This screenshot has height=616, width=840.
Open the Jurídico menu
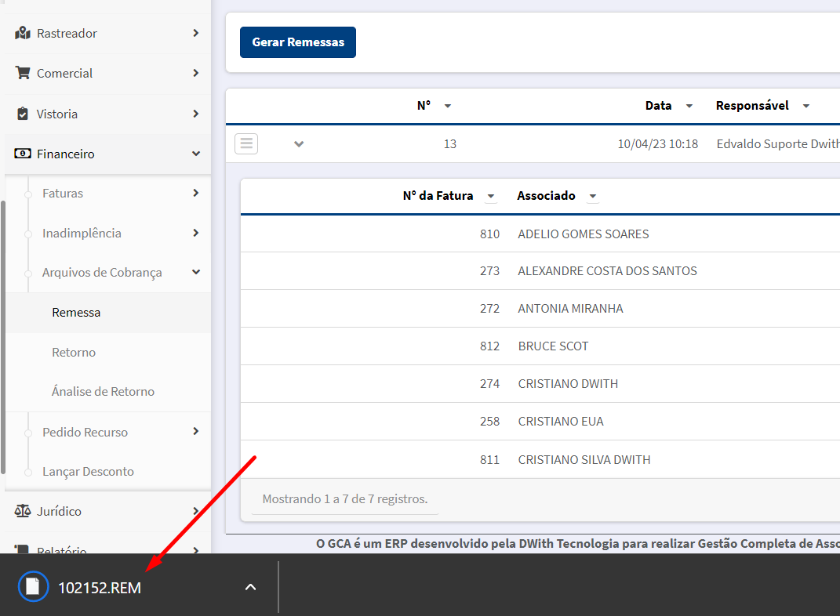(107, 511)
